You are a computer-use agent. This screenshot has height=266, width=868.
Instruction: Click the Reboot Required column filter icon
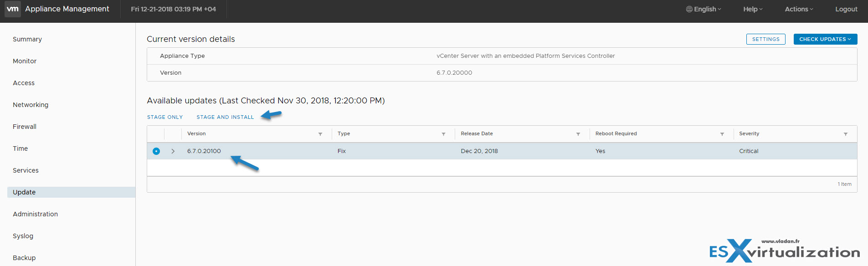pyautogui.click(x=722, y=134)
